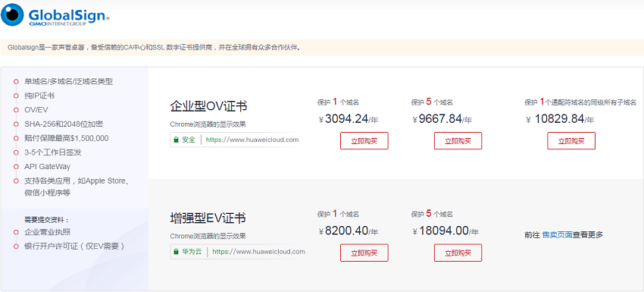Click 立即购买 under OV ¥9667.84 price

pos(458,141)
